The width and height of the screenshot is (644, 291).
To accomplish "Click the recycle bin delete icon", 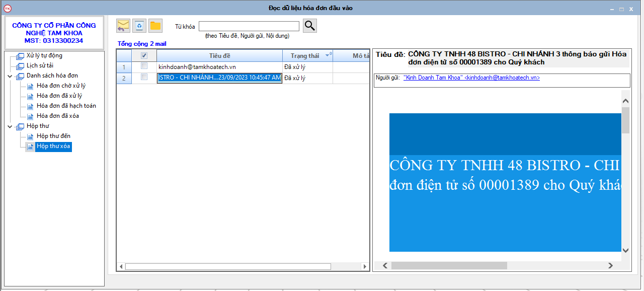I will 139,26.
